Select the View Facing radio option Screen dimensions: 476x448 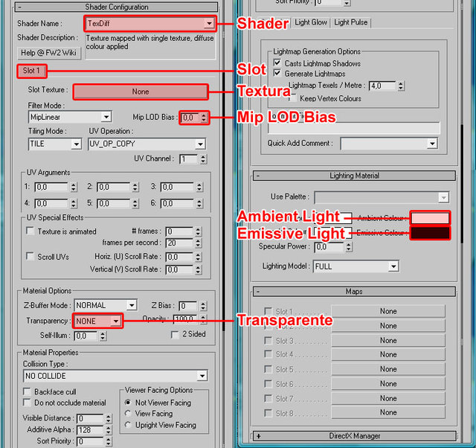[x=128, y=414]
